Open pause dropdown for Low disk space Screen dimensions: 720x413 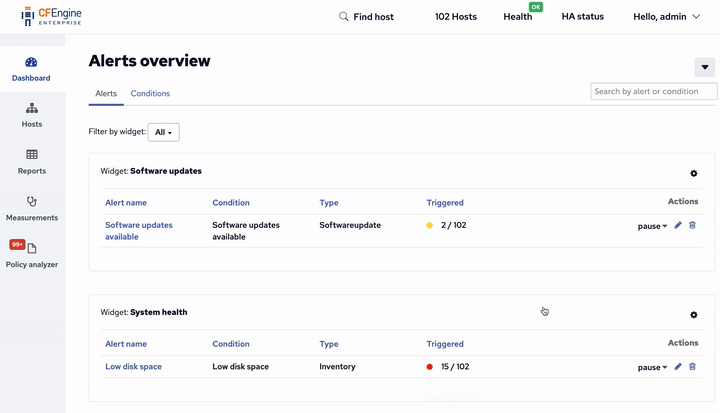tap(652, 367)
